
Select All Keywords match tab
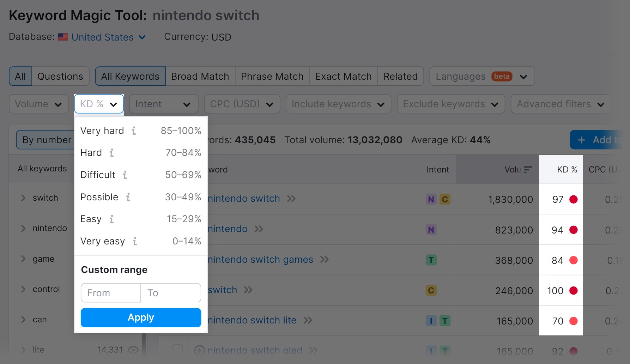pyautogui.click(x=130, y=76)
